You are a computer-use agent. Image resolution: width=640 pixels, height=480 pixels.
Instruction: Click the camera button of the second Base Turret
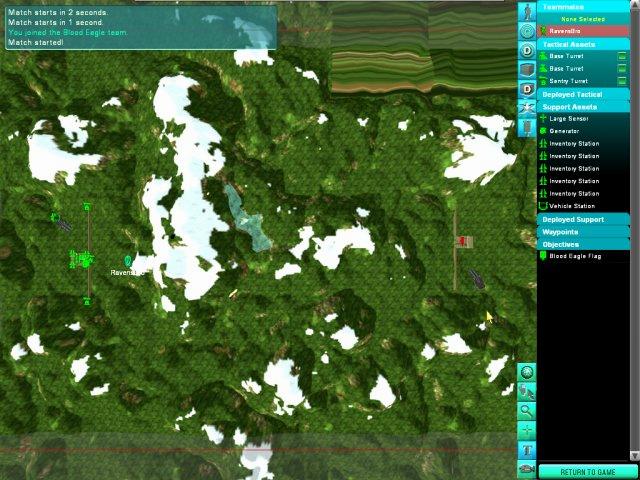point(622,69)
